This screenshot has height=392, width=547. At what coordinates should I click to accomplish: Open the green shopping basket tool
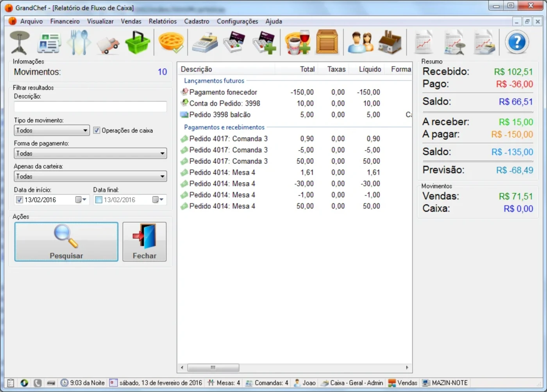(x=138, y=42)
